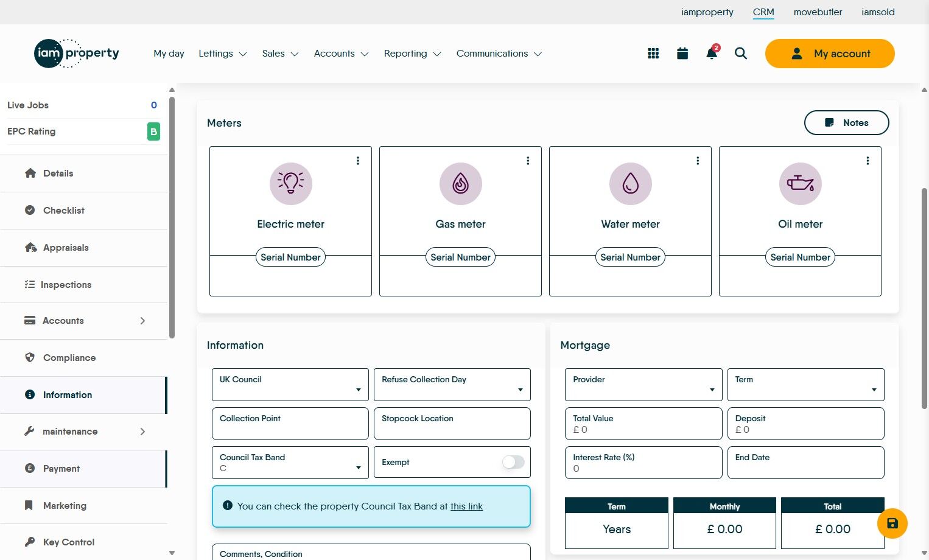Image resolution: width=929 pixels, height=560 pixels.
Task: Click the Inspections list icon
Action: coord(29,284)
